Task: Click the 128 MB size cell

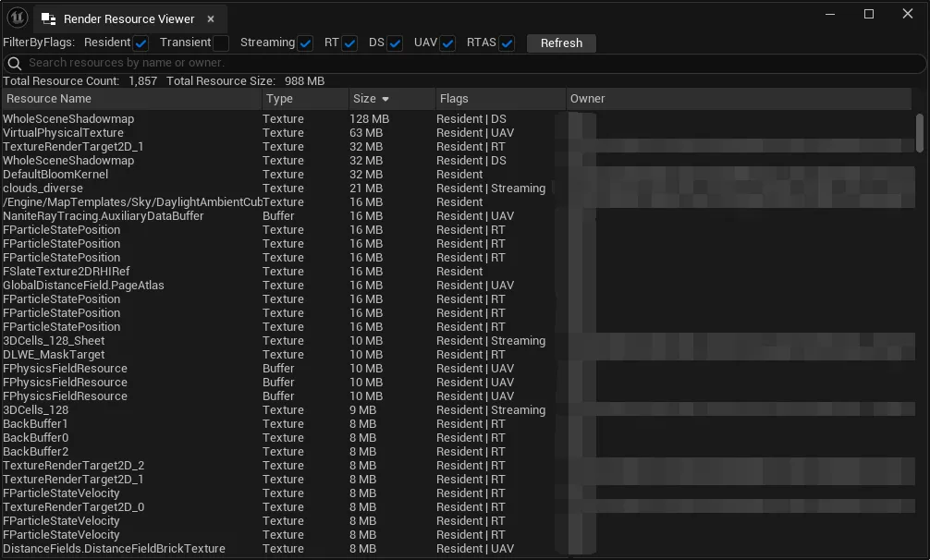Action: click(x=370, y=119)
